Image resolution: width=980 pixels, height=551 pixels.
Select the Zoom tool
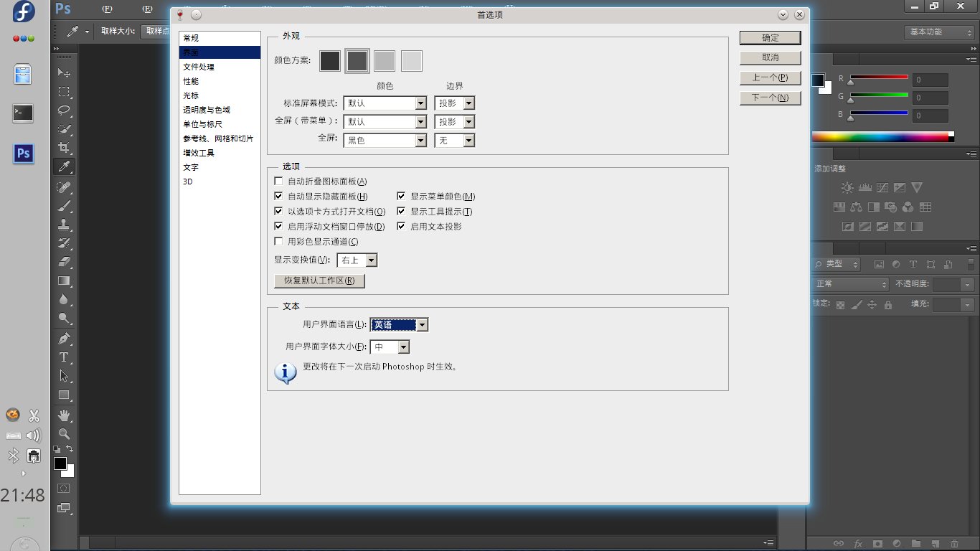click(64, 433)
